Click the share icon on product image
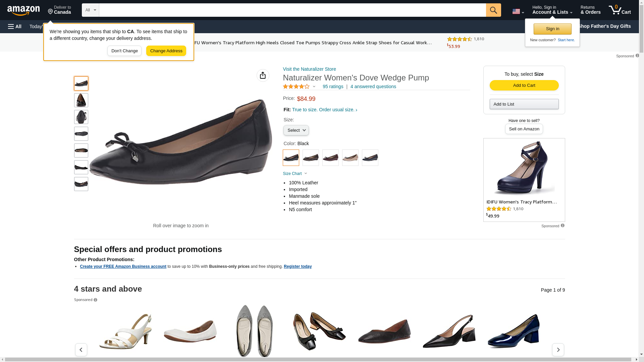This screenshot has width=644, height=362. (x=263, y=75)
